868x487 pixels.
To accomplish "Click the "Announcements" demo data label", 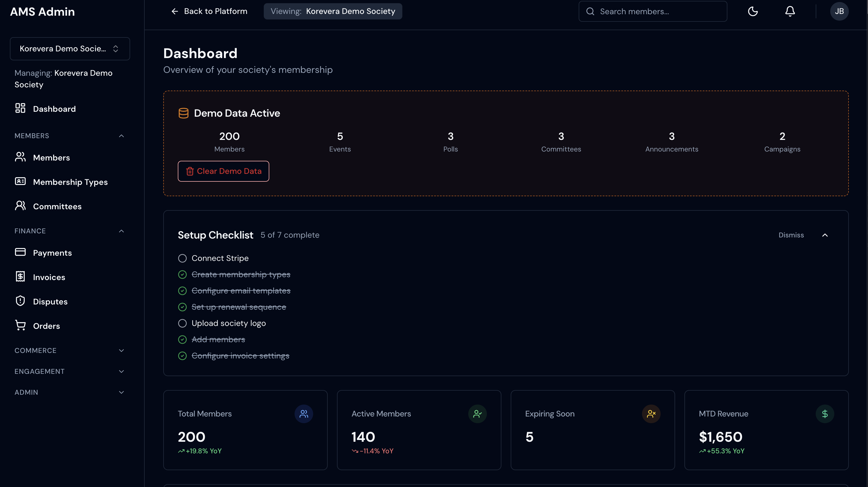I will [x=672, y=149].
